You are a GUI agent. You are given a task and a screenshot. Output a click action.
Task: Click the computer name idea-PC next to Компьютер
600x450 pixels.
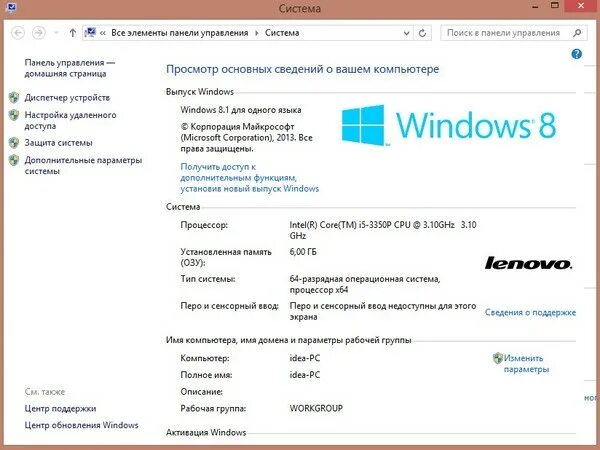(305, 358)
